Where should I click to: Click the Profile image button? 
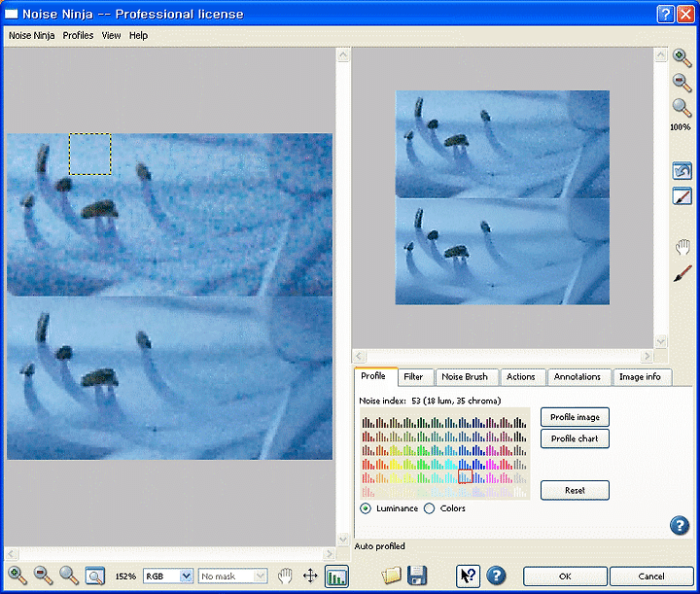(x=575, y=417)
